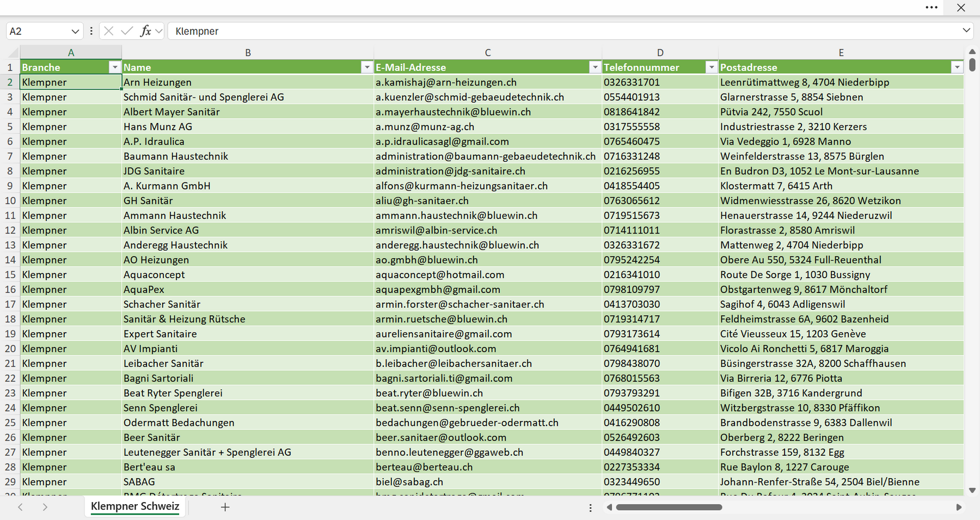Go to previous sheet using left arrow
The image size is (980, 520).
tap(20, 507)
